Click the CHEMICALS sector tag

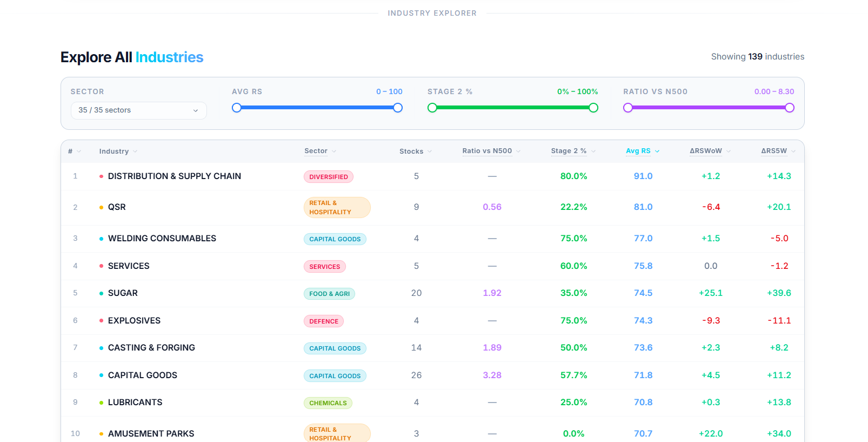point(328,403)
